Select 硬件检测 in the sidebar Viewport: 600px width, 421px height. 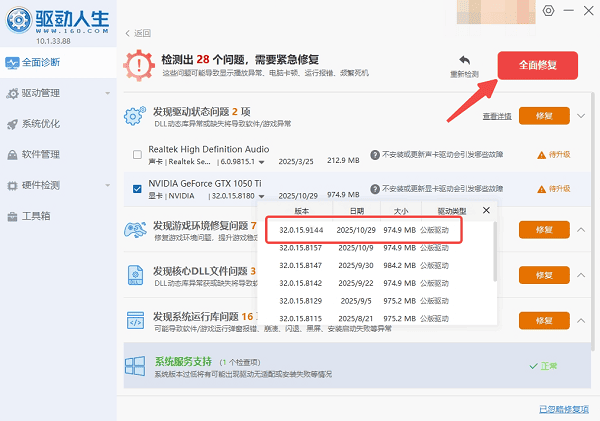(x=58, y=185)
